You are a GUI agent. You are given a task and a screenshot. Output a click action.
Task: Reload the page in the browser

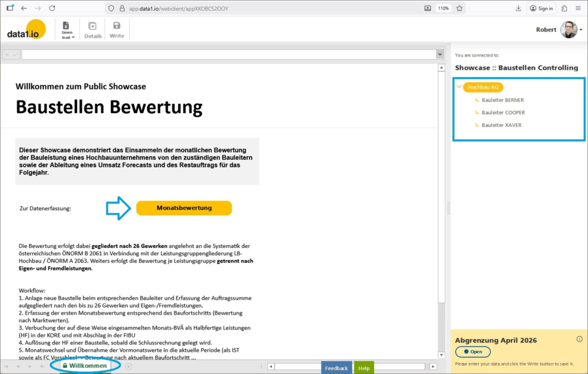52,8
